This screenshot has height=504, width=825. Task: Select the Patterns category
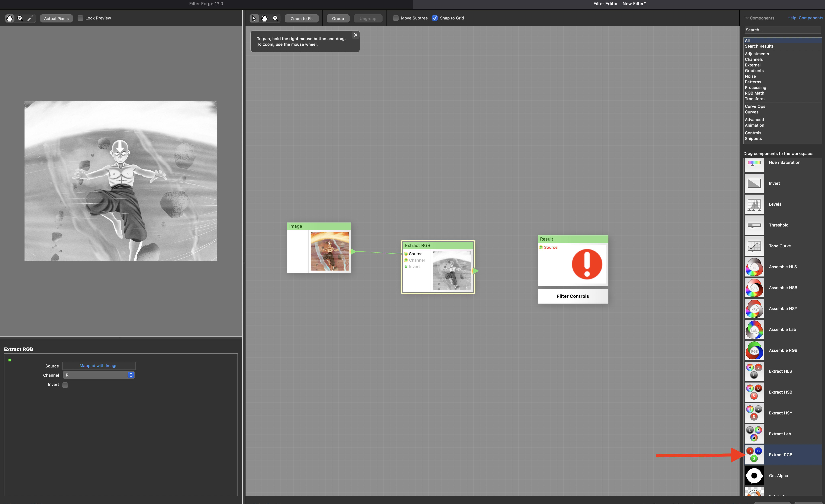click(782, 82)
